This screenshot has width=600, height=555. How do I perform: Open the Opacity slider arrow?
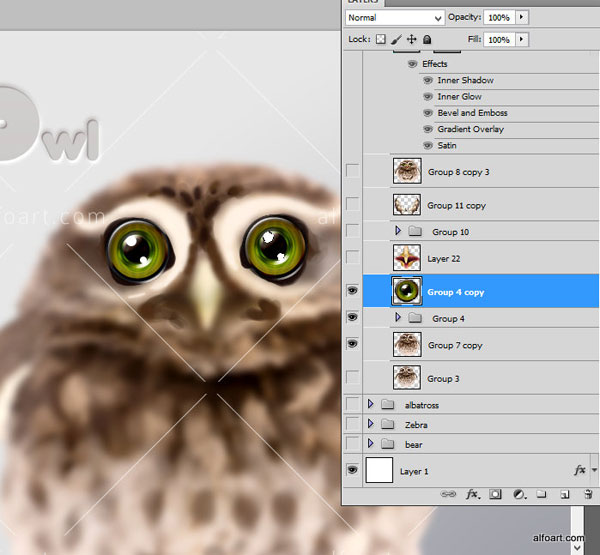(522, 17)
